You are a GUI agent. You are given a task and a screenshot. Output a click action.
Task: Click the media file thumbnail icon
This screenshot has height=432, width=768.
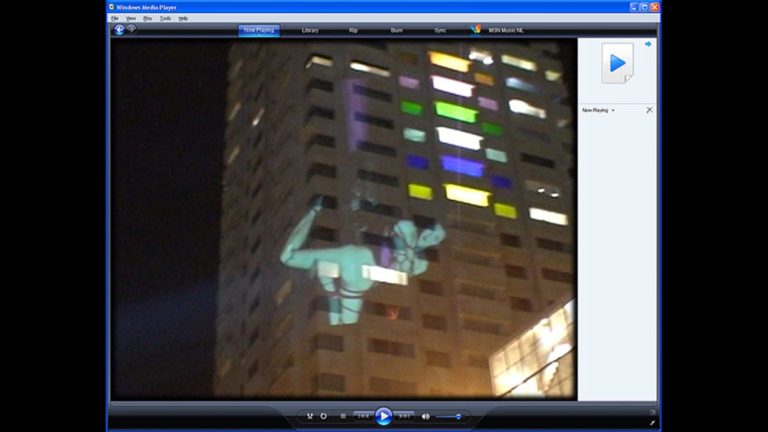coord(617,64)
